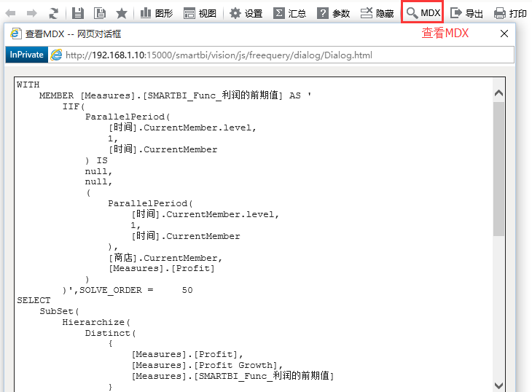The height and width of the screenshot is (392, 532).
Task: Click the MDX magnifier button
Action: [x=423, y=12]
